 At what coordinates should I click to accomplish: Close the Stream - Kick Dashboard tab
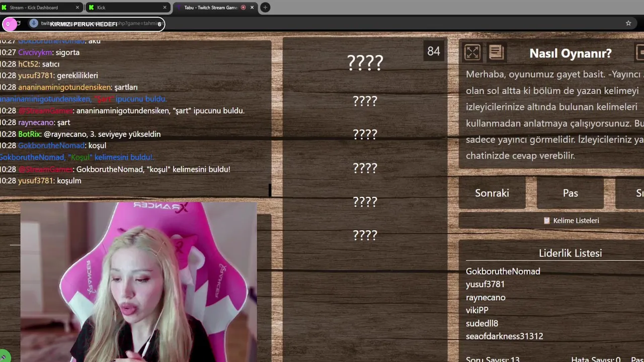coord(77,8)
